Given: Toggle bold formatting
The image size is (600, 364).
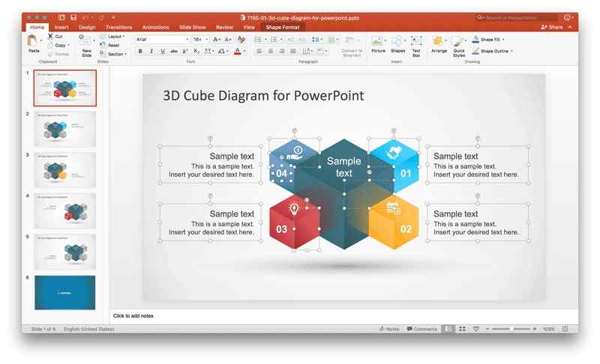Looking at the screenshot, I should pyautogui.click(x=140, y=51).
